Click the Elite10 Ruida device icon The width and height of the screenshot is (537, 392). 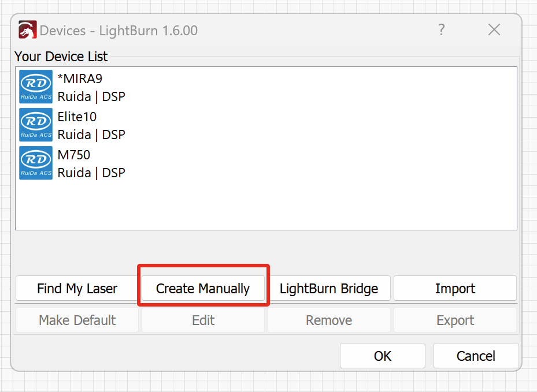tap(36, 125)
